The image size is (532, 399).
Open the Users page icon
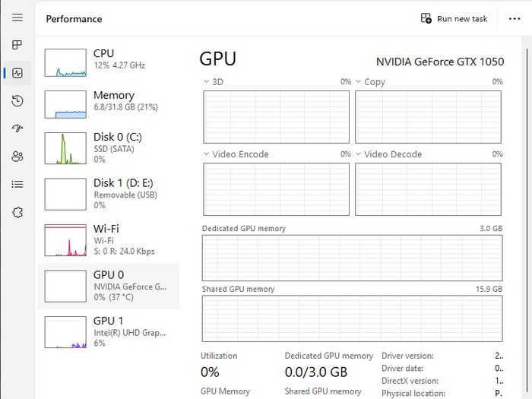(x=17, y=157)
